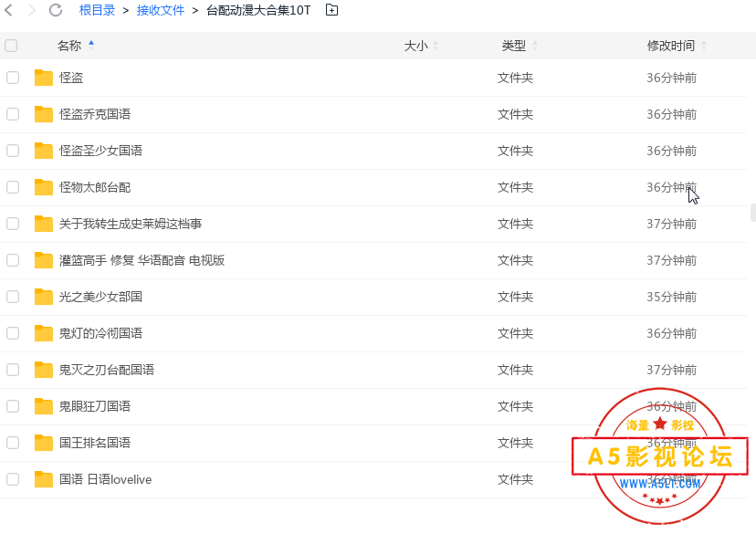Open folder name 国语 日语lovelive
Screen dimensions: 756x534
[x=105, y=479]
